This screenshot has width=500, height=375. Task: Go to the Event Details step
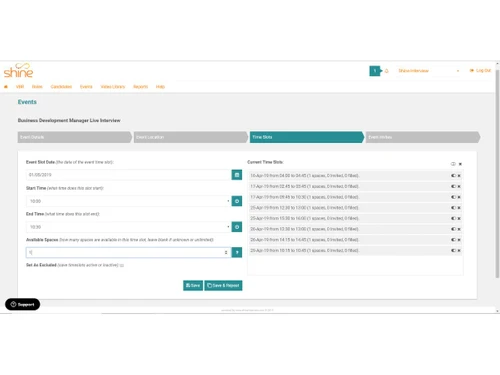click(75, 137)
